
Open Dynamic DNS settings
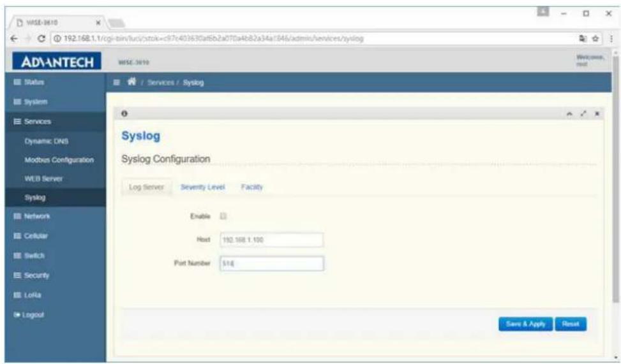coord(47,142)
